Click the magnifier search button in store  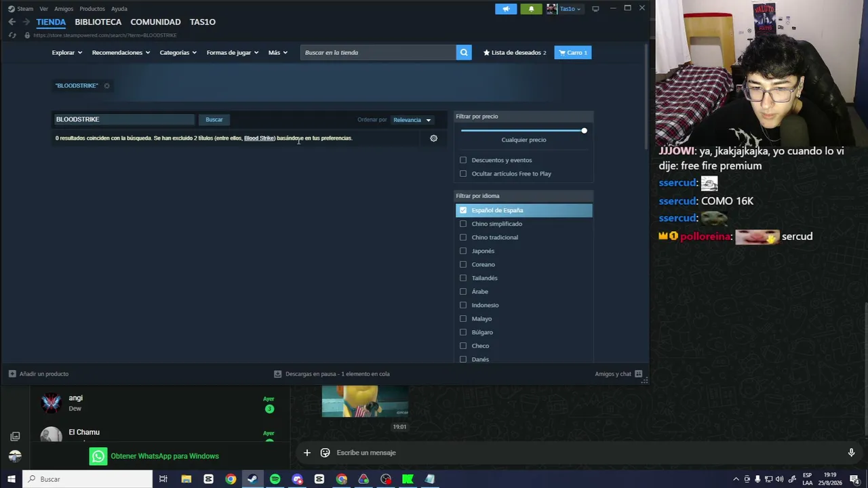pyautogui.click(x=464, y=52)
